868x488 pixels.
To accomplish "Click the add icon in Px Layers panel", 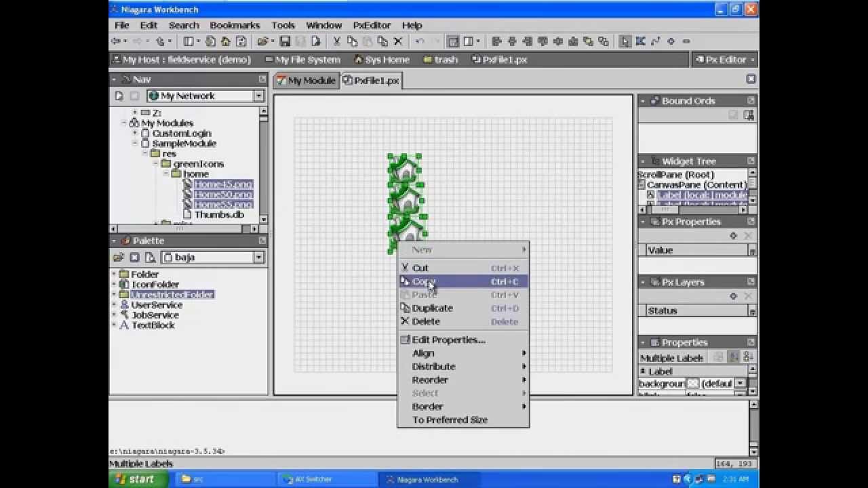I will (x=733, y=296).
